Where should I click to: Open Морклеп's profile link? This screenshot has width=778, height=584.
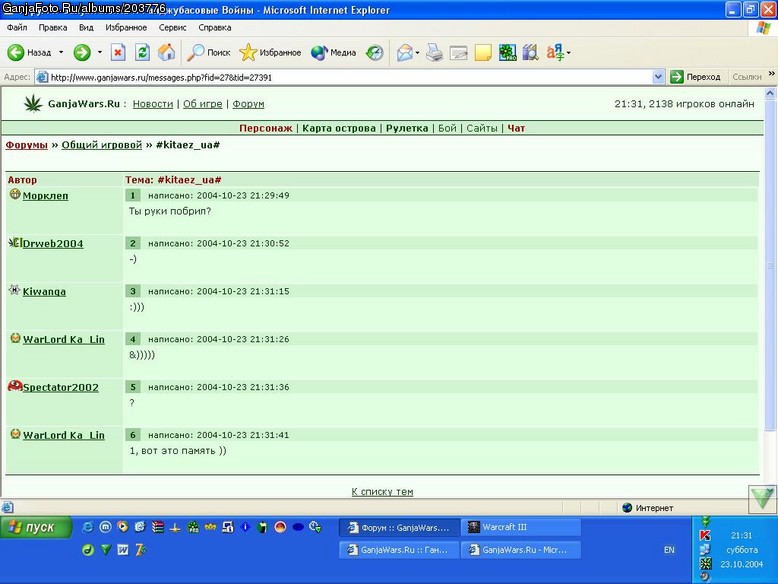[x=46, y=195]
